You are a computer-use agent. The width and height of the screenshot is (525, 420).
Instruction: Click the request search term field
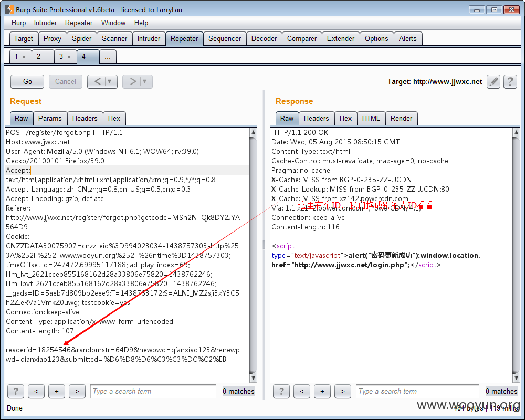(x=153, y=391)
